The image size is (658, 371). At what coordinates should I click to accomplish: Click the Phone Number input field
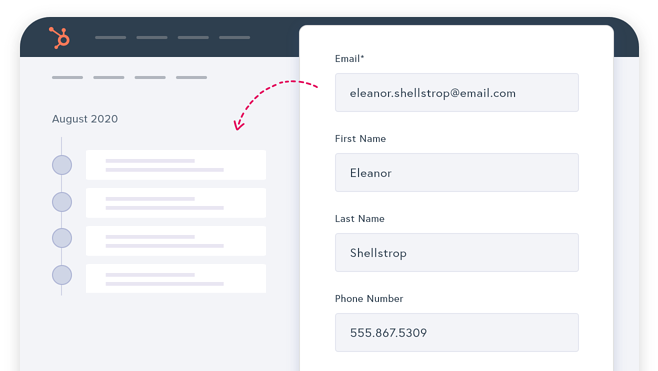tap(457, 332)
